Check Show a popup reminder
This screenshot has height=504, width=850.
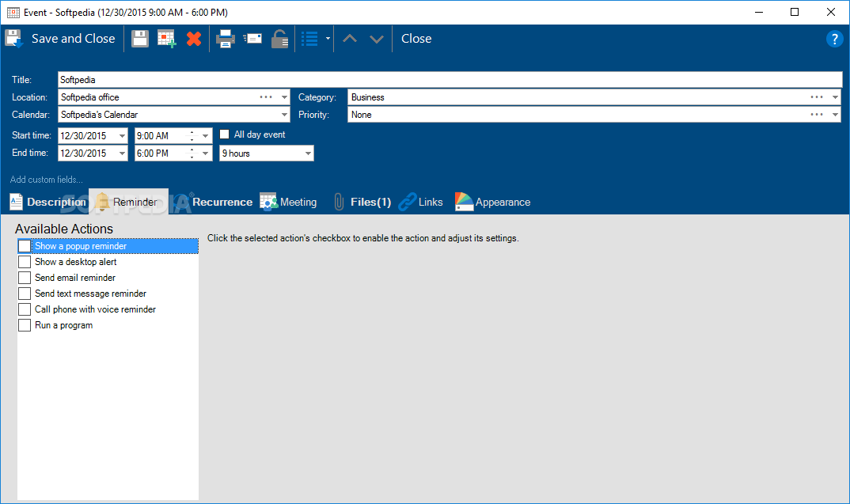25,246
